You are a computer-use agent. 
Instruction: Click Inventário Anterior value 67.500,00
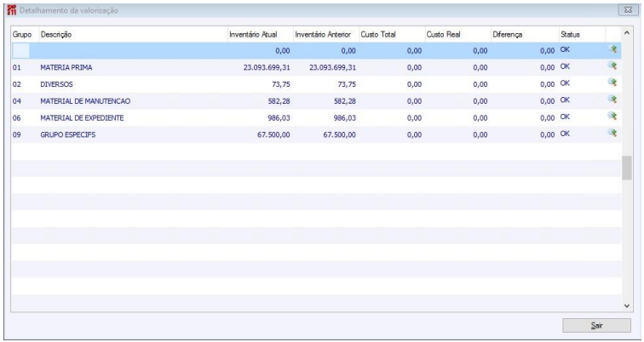339,135
